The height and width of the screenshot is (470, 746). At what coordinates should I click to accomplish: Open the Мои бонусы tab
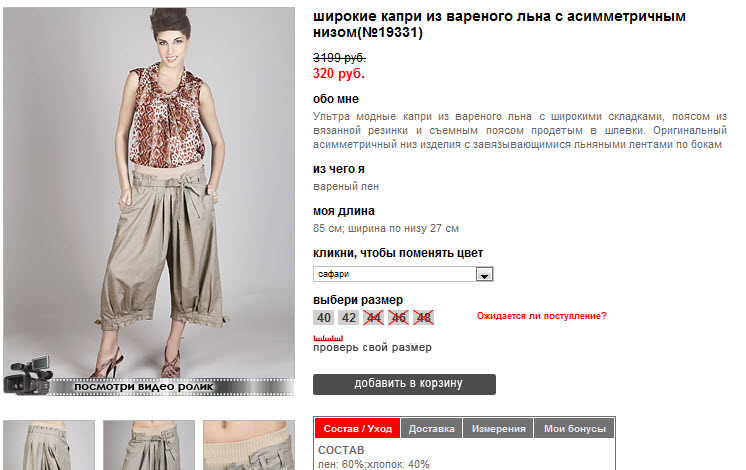pyautogui.click(x=575, y=429)
